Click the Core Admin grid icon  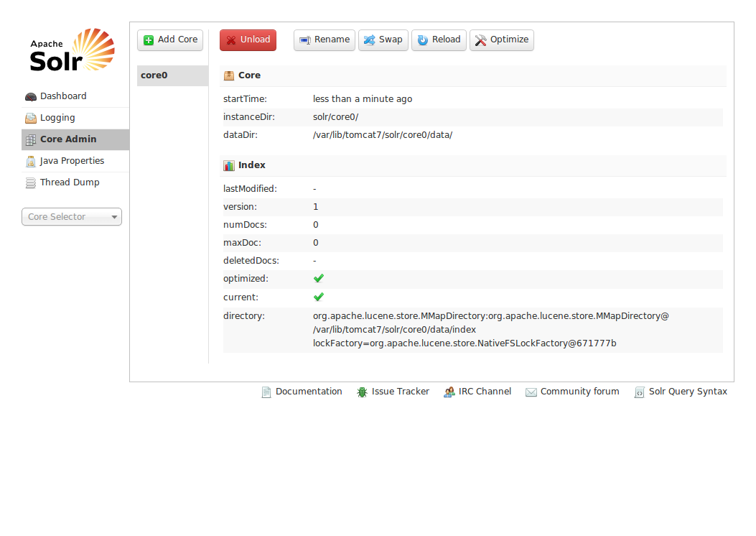point(31,140)
